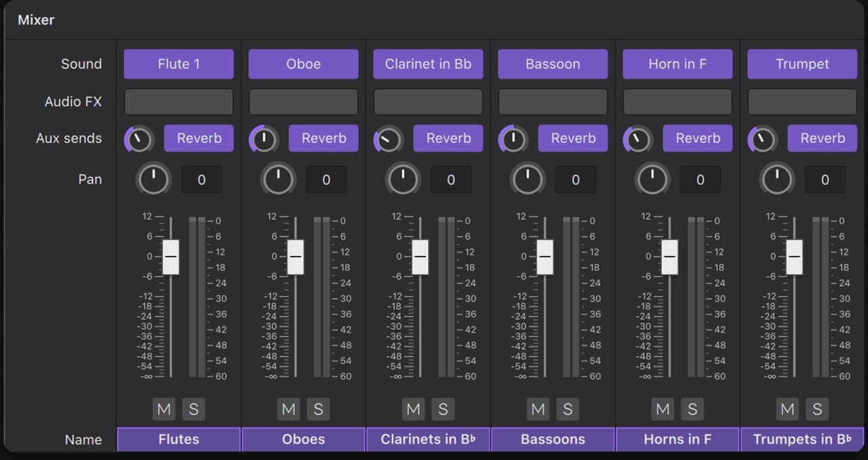The image size is (868, 460).
Task: Mute the Clarinets in Bb channel
Action: (414, 409)
